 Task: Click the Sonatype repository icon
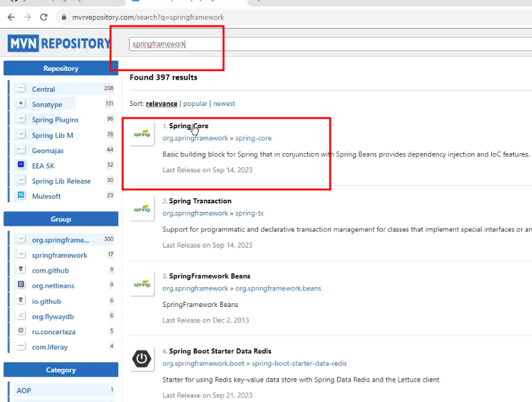(x=21, y=104)
